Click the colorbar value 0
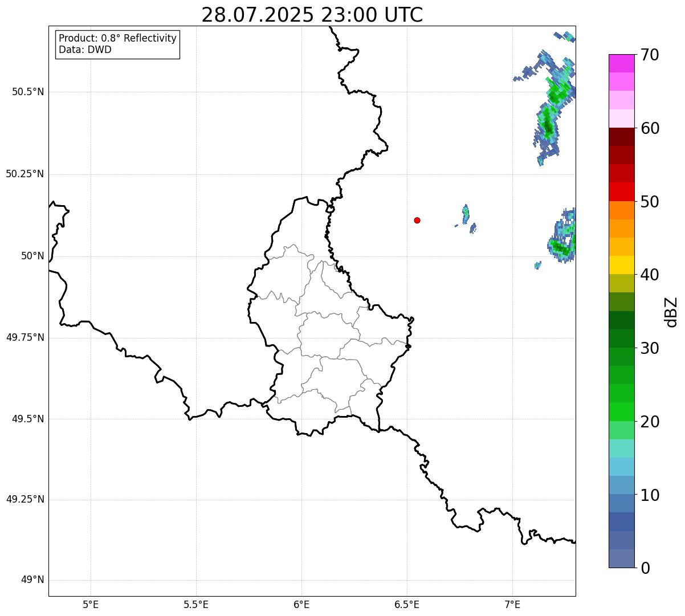Viewport: 685px width, 616px height. [x=645, y=568]
